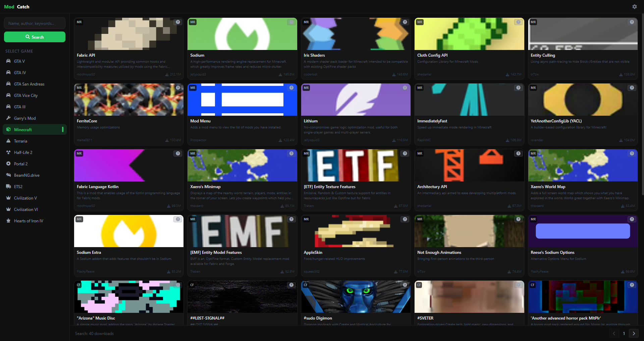Select GTA V in the game list
This screenshot has height=341, width=644.
pyautogui.click(x=35, y=61)
